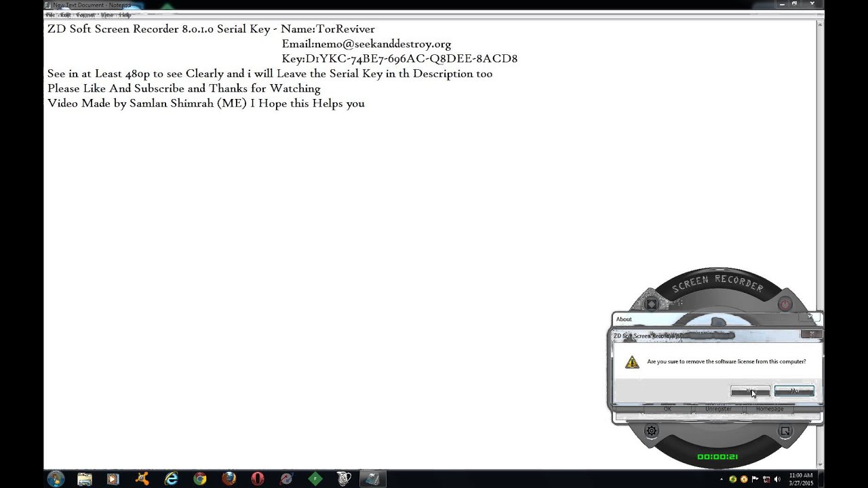Open the green diamond taskbar icon
The height and width of the screenshot is (488, 868).
point(315,479)
